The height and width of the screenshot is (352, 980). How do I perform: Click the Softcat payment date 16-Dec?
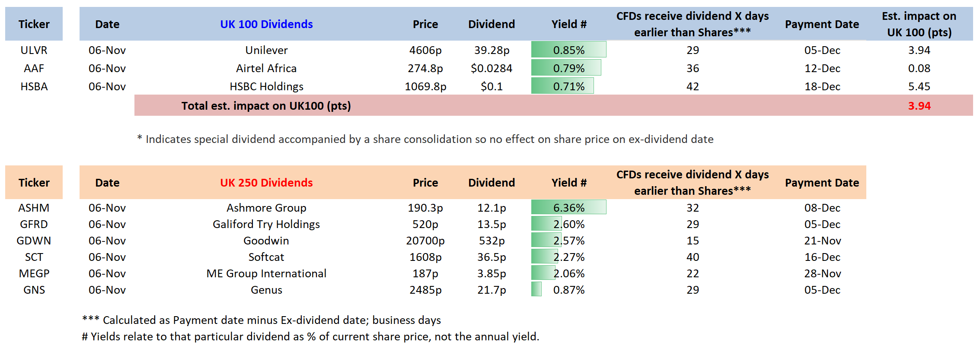click(x=822, y=257)
